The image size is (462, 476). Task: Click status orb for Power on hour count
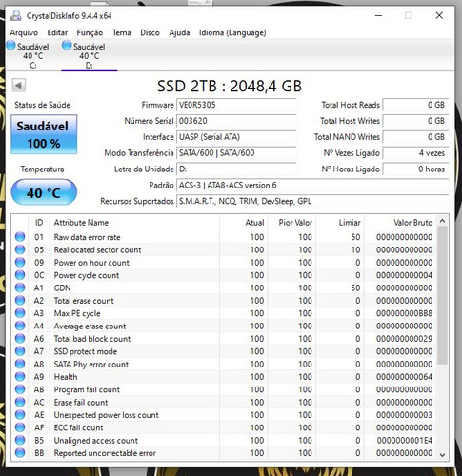coord(20,263)
